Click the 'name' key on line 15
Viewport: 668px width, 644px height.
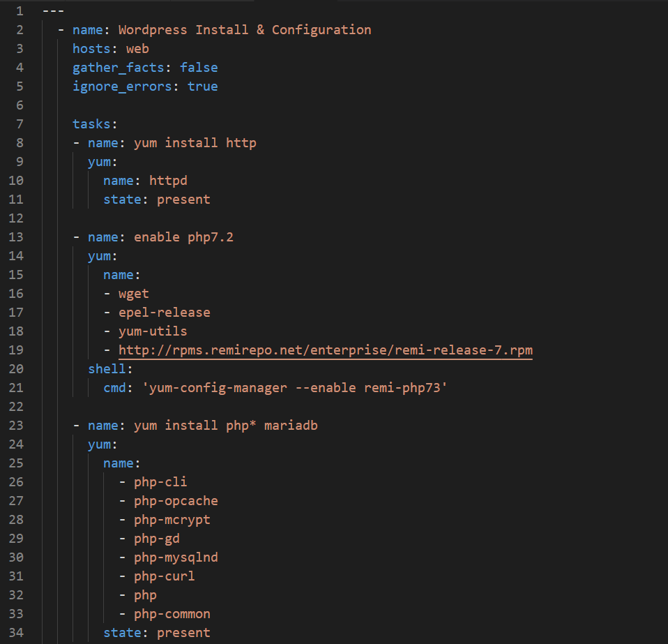pos(119,275)
